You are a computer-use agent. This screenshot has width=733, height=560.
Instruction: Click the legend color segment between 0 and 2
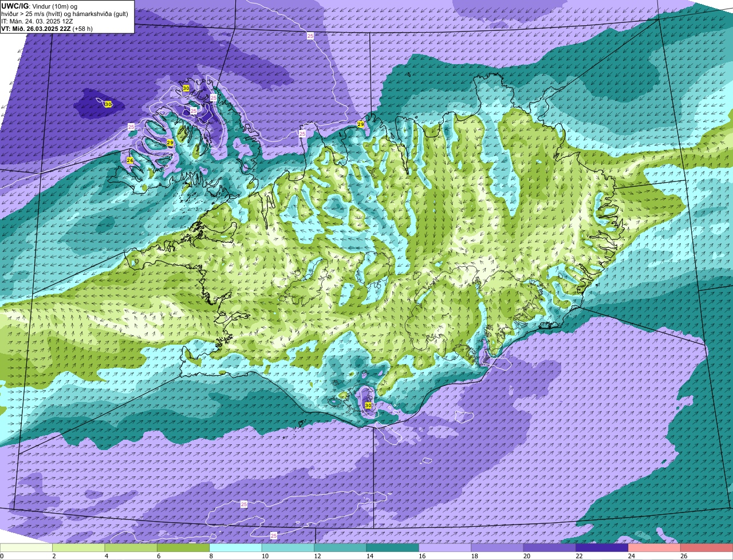tap(26, 548)
